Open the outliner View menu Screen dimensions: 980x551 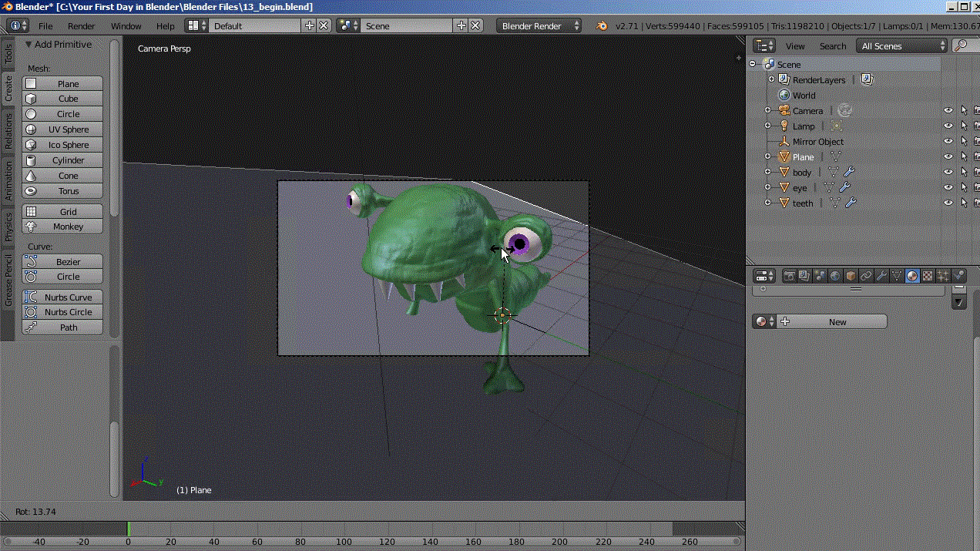click(x=795, y=46)
